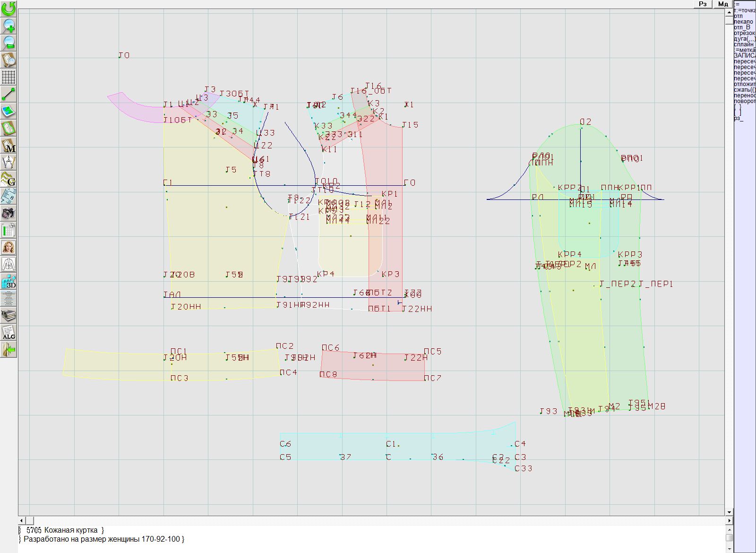
Task: Click the horizontal scrollbar left arrow
Action: coord(22,520)
